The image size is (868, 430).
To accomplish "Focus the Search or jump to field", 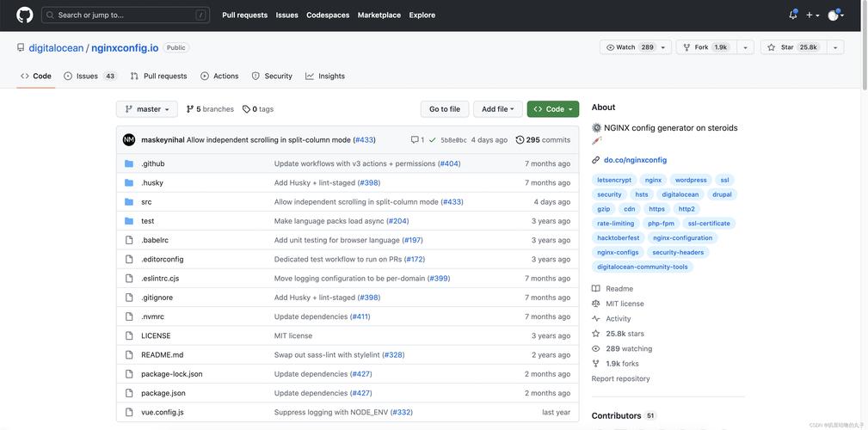I will [x=125, y=15].
